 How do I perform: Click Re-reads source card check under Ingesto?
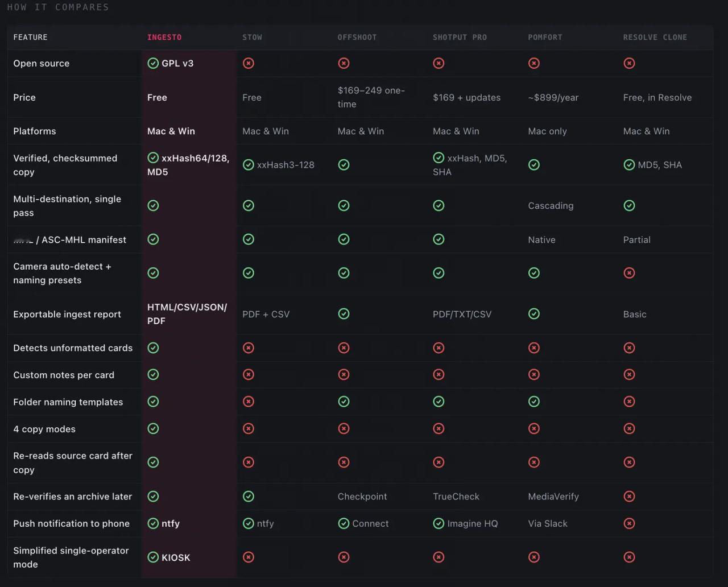pyautogui.click(x=153, y=462)
